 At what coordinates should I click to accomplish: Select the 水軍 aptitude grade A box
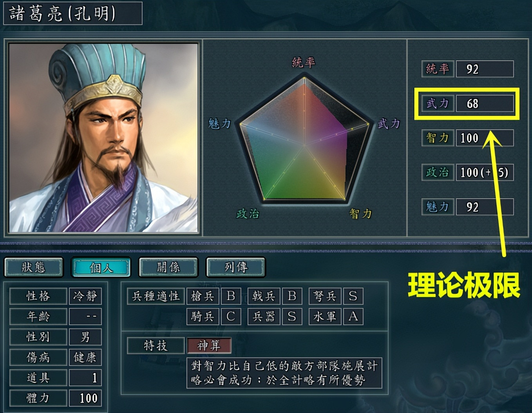click(x=353, y=317)
